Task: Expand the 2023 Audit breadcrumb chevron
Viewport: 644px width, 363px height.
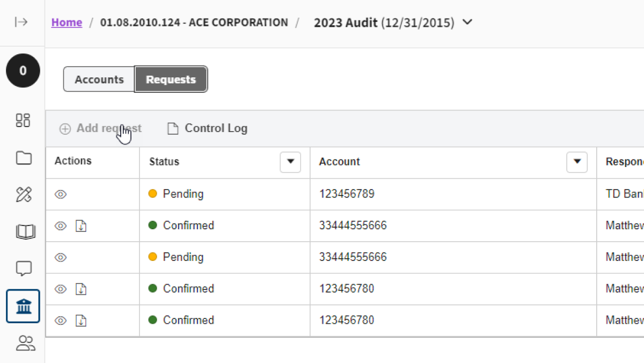Action: [x=466, y=23]
